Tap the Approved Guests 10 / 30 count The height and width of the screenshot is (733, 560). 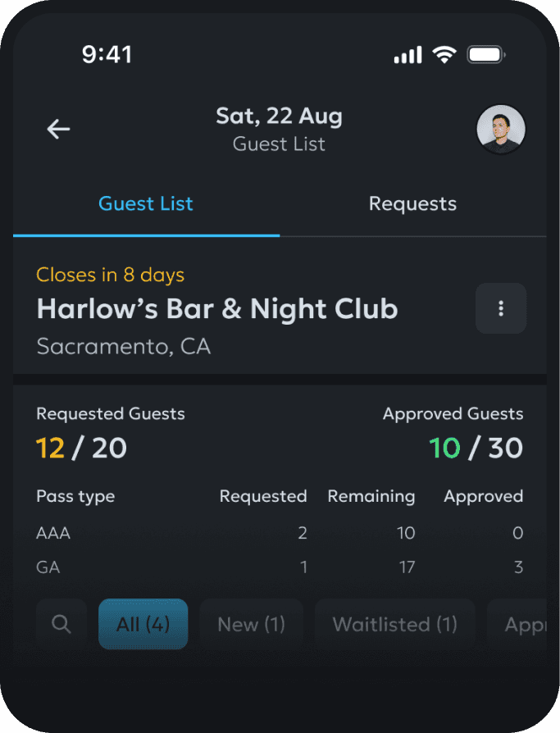click(x=476, y=448)
